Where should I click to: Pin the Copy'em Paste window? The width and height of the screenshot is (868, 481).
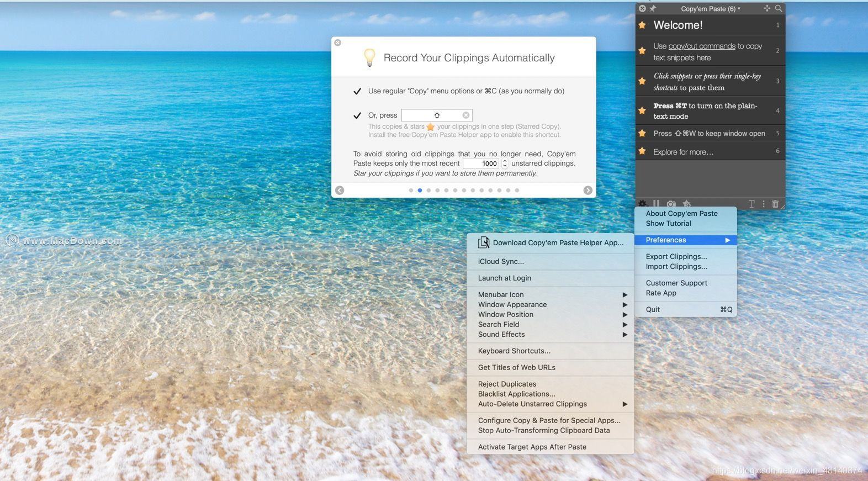653,8
